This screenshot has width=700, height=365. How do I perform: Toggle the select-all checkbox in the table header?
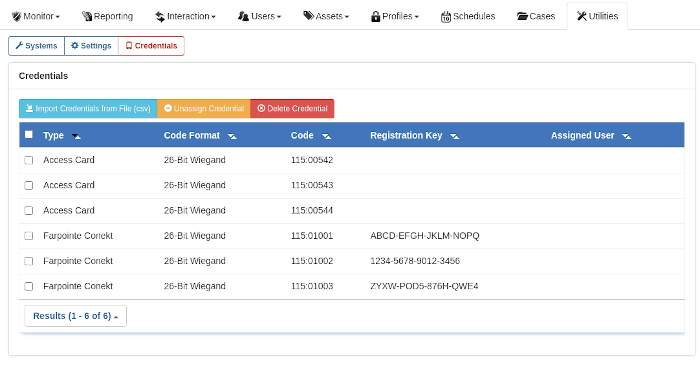click(29, 134)
